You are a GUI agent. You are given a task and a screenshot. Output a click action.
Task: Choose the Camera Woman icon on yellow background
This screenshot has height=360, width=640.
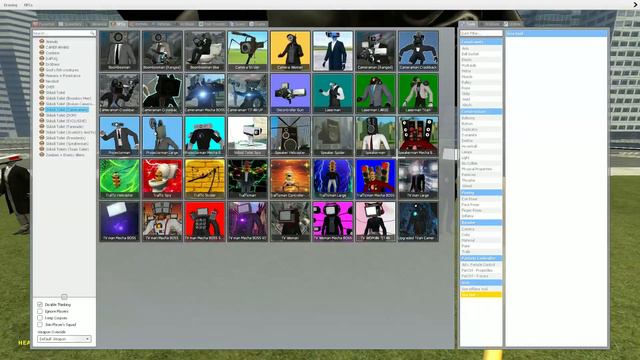(290, 51)
